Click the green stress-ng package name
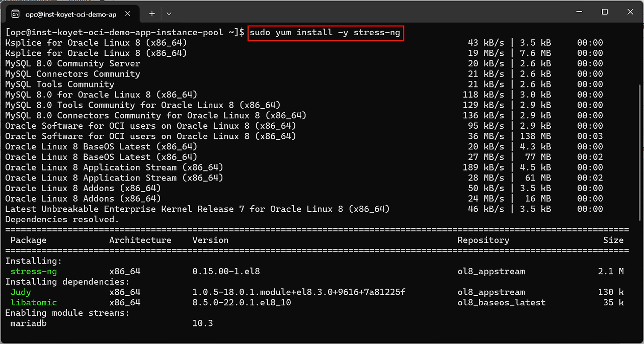This screenshot has height=344, width=644. tap(34, 272)
